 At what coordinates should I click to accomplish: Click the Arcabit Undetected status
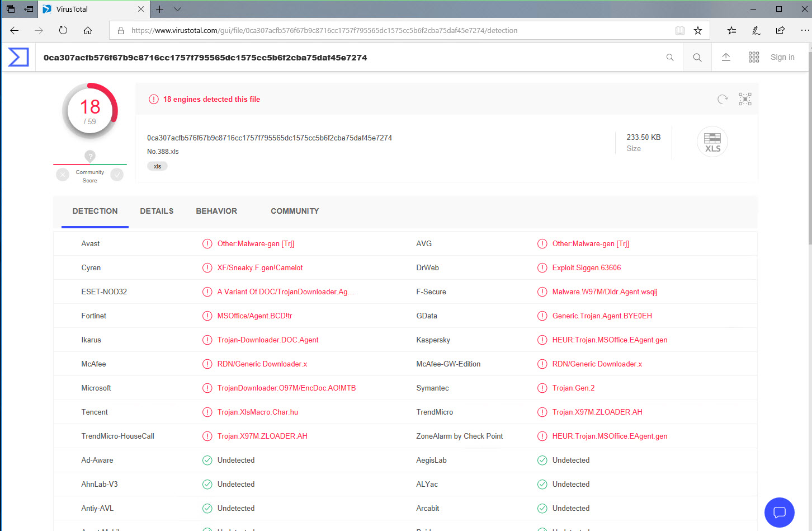(x=571, y=508)
